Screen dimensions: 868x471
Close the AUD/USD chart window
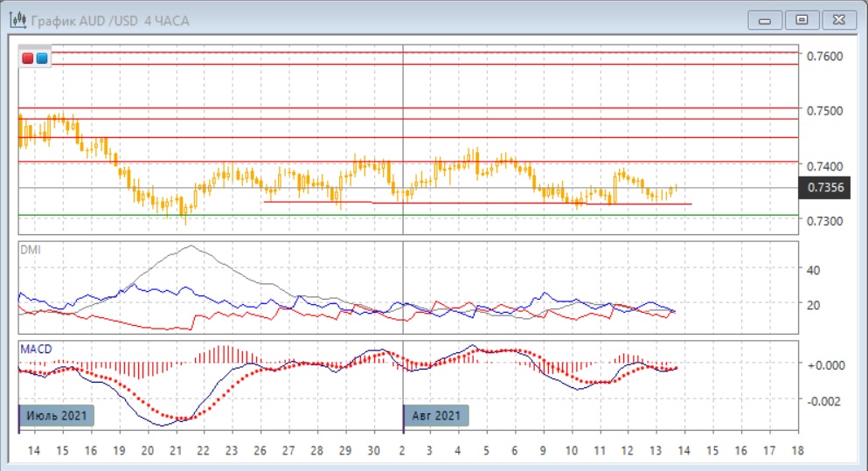point(837,18)
